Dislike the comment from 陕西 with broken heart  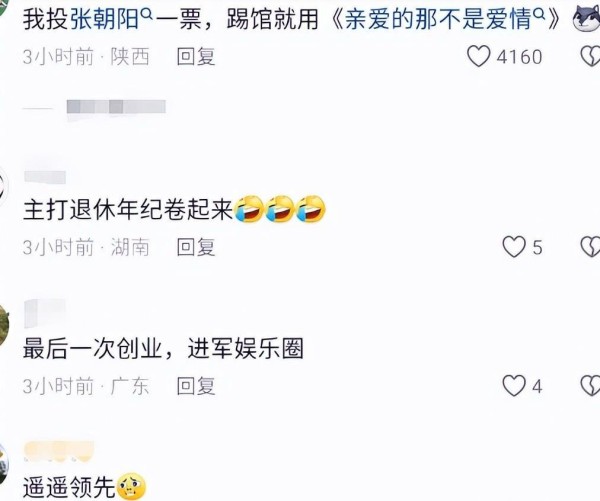click(x=590, y=56)
